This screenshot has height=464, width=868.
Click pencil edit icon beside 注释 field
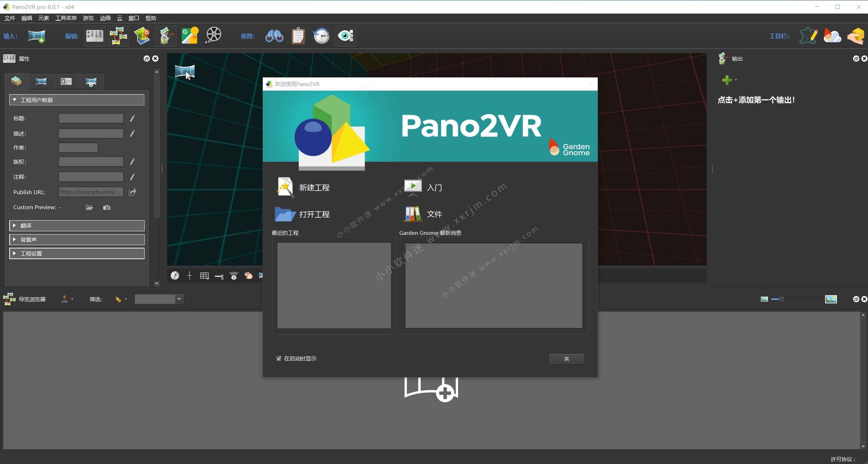coord(132,177)
